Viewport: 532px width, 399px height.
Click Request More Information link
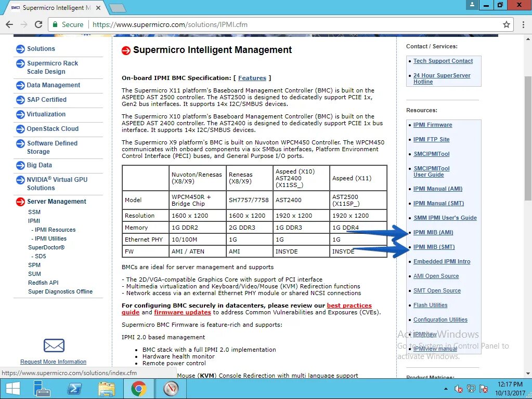pos(53,362)
